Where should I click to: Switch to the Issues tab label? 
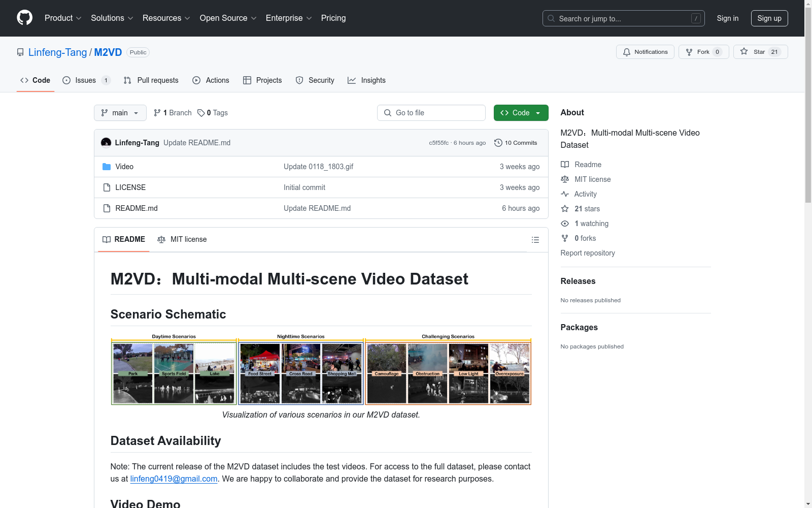pos(85,80)
